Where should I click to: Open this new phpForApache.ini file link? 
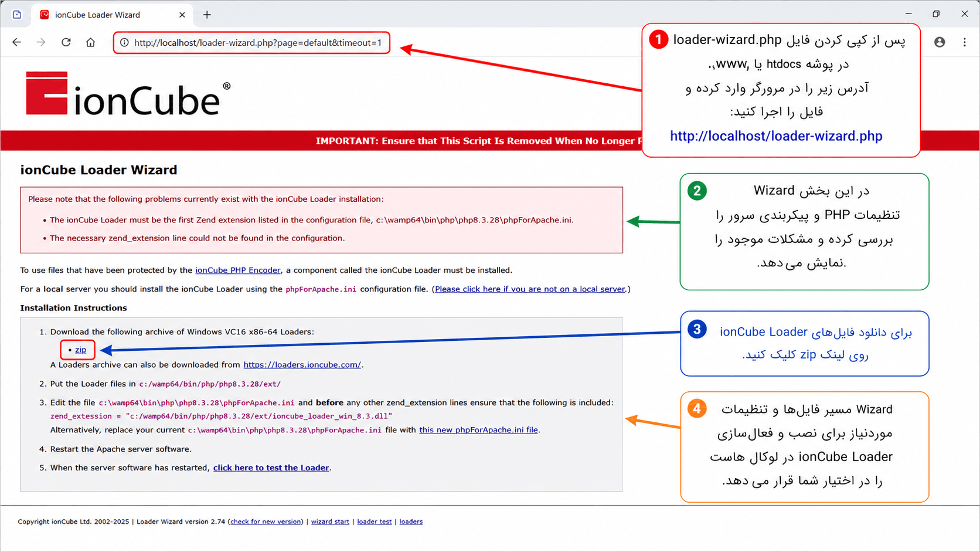click(x=479, y=430)
